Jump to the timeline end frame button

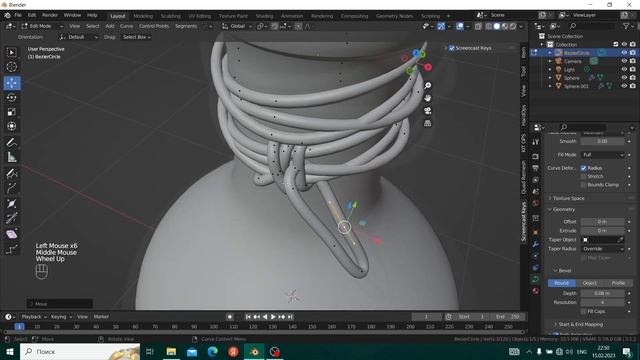pyautogui.click(x=290, y=317)
